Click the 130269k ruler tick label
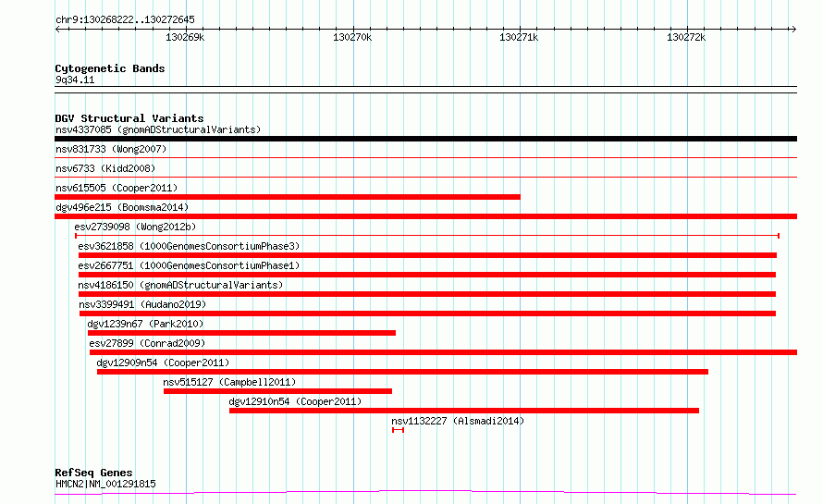823x504 pixels. pos(185,37)
